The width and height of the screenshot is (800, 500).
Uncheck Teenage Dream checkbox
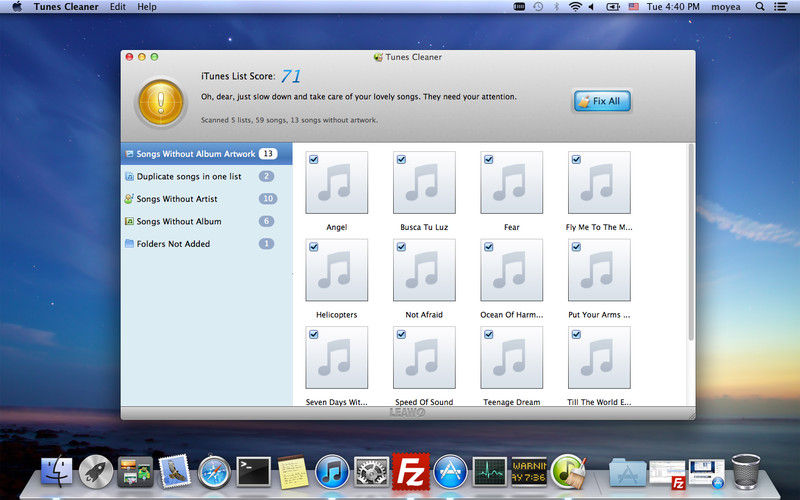click(x=489, y=335)
